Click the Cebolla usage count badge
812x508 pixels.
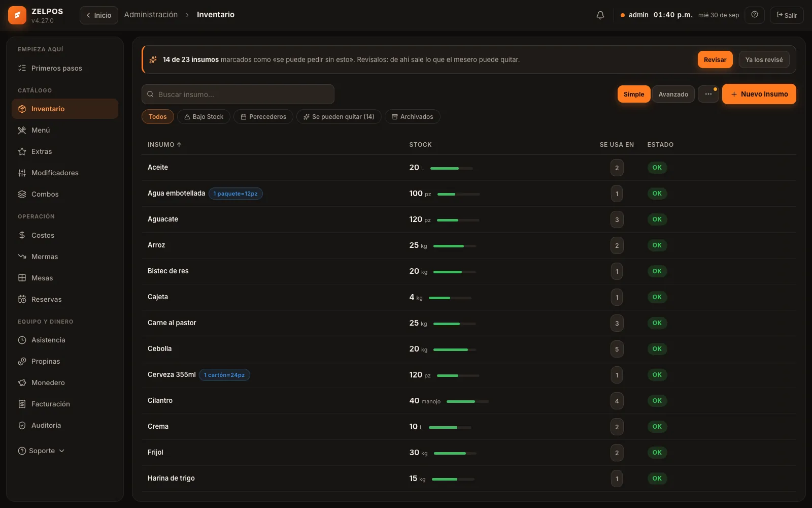617,349
